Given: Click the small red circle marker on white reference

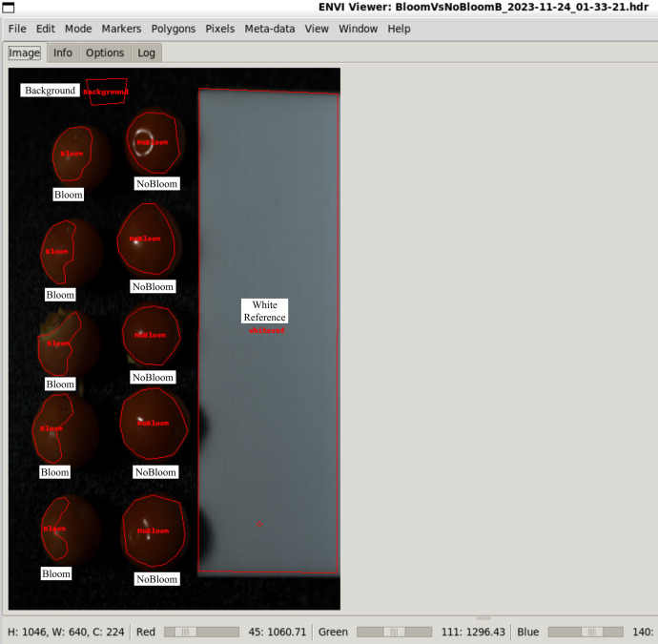Looking at the screenshot, I should pyautogui.click(x=259, y=524).
